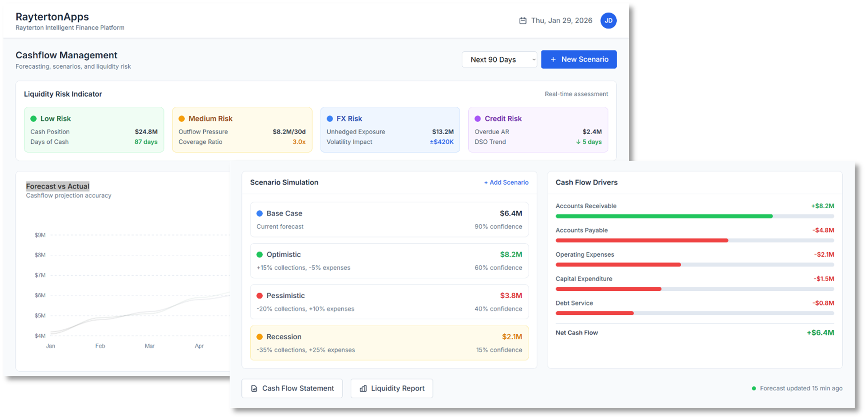Screen dimensions: 868x419
Task: Select the Optimistic scenario green indicator
Action: pyautogui.click(x=260, y=254)
